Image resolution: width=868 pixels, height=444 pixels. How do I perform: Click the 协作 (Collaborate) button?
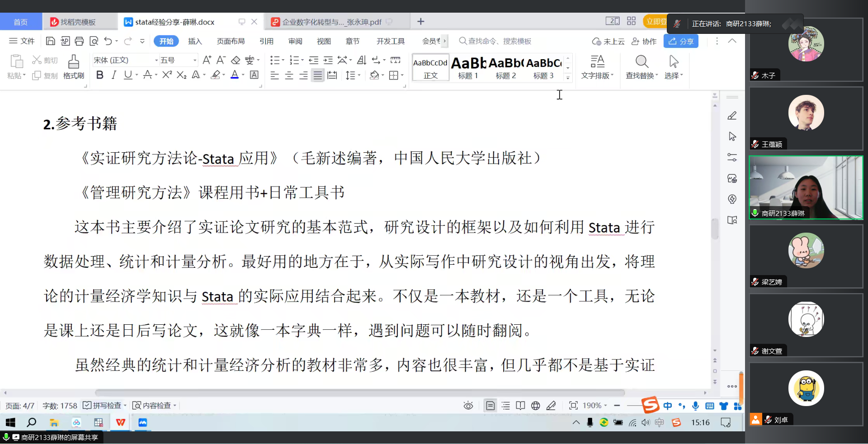pyautogui.click(x=644, y=41)
